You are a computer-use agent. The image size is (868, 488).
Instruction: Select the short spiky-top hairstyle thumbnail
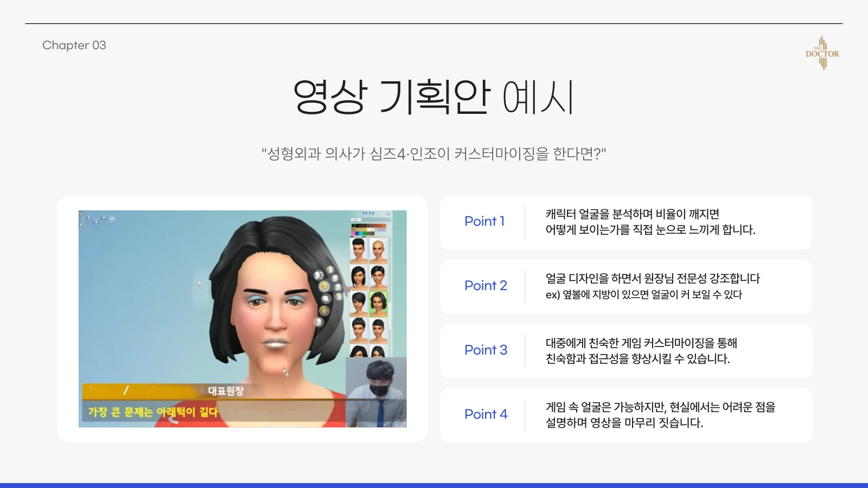coord(359,251)
